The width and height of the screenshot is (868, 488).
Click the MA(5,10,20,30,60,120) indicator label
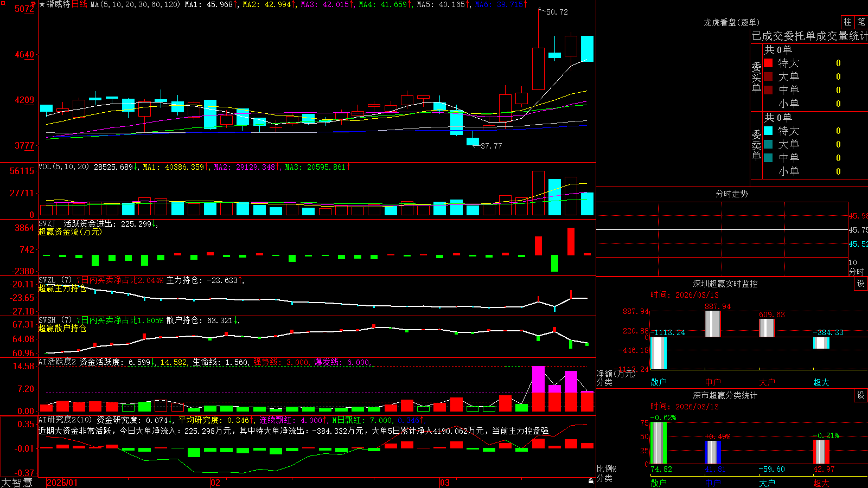point(135,4)
